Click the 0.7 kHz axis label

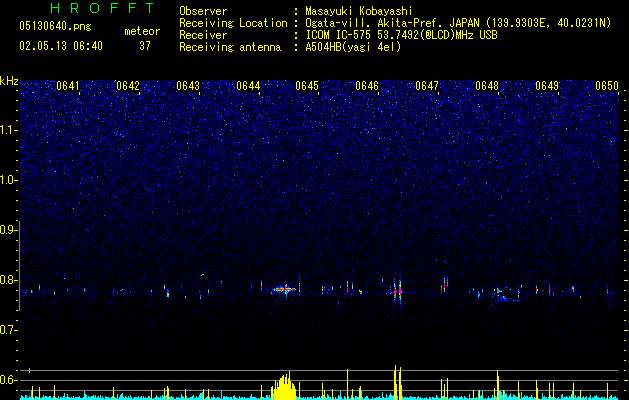(7, 330)
